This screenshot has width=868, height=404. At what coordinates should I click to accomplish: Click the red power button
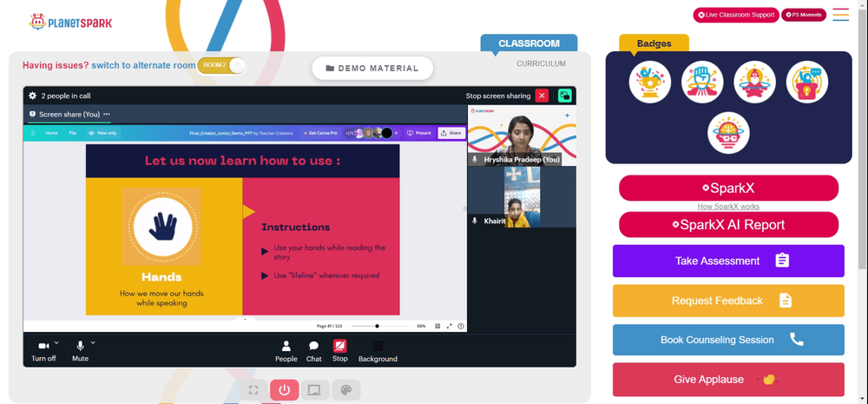coord(285,390)
